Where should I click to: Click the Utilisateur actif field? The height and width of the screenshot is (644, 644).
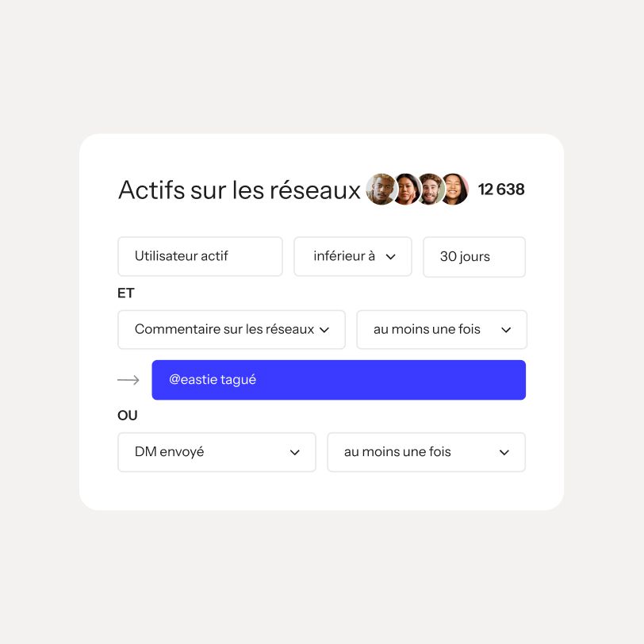click(200, 256)
